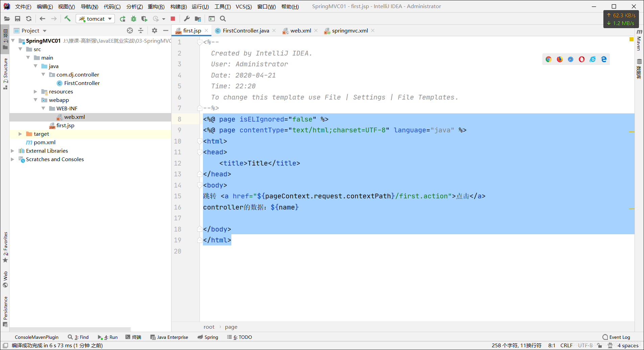Open Event Log panel

tap(616, 337)
